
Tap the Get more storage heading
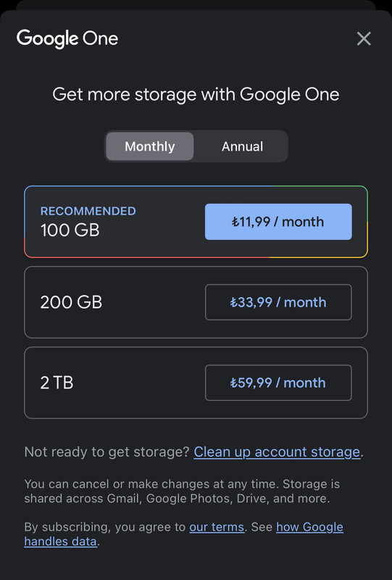[196, 94]
